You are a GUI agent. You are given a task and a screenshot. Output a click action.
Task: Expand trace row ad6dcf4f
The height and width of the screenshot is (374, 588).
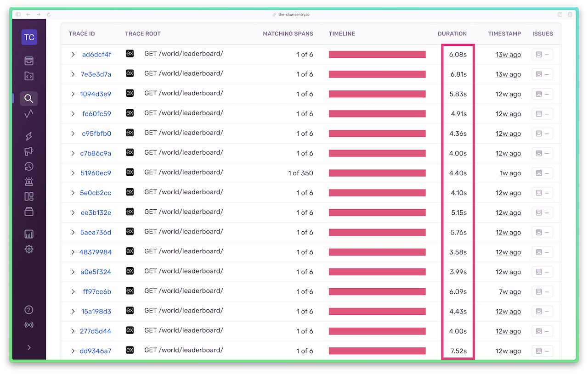pos(73,55)
